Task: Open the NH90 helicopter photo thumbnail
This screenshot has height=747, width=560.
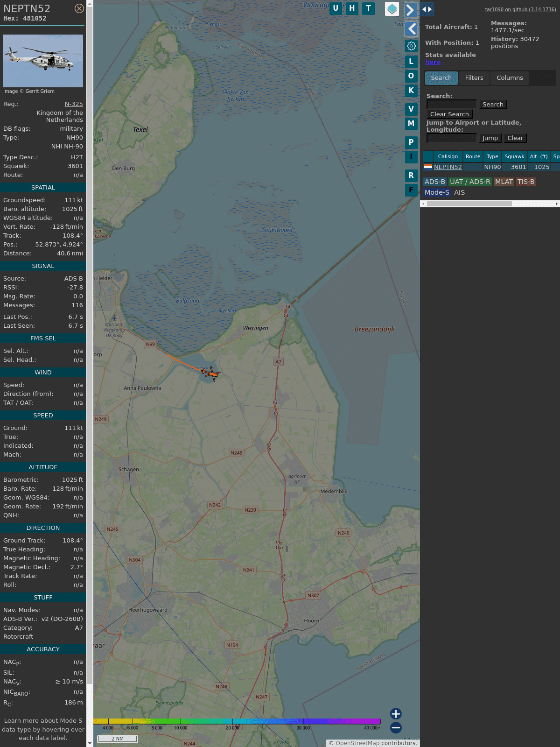Action: (x=43, y=61)
